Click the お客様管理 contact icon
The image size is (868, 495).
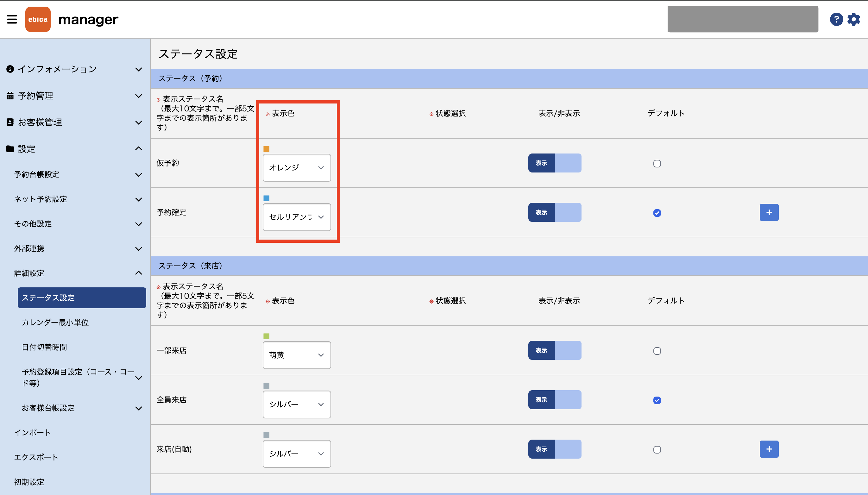pos(10,122)
